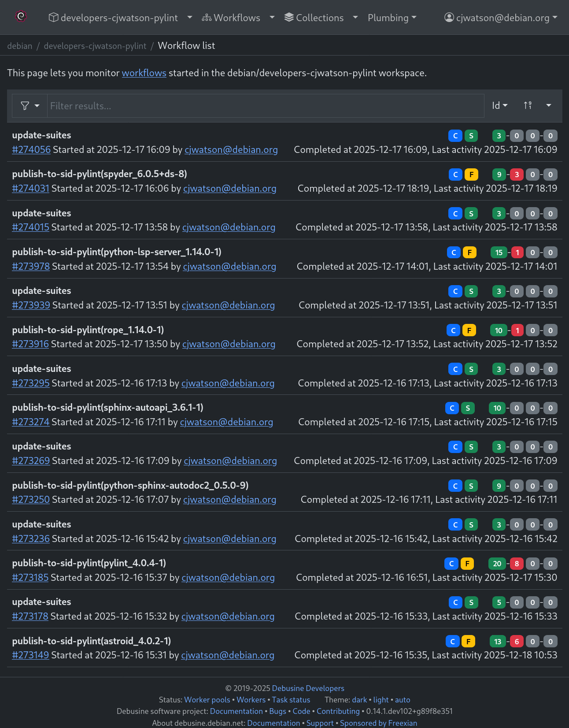Click the blue C badge for python-sphinx-autodoc2
The width and height of the screenshot is (569, 728).
coord(455,486)
